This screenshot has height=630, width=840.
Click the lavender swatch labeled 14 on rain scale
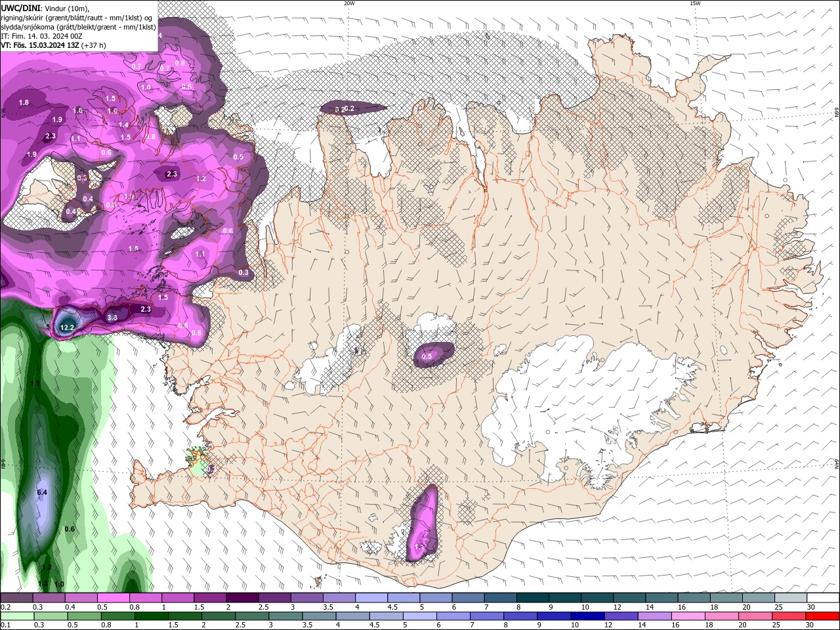654,616
